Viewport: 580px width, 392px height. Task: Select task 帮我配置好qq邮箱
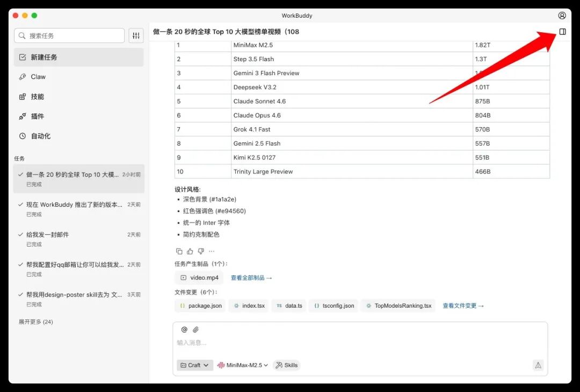[x=79, y=269]
